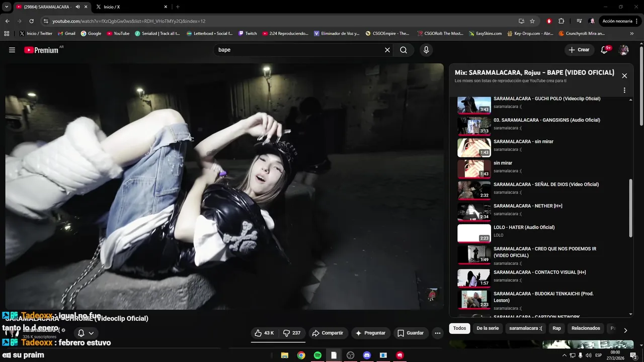
Task: Show hidden system tray icons
Action: (564, 355)
